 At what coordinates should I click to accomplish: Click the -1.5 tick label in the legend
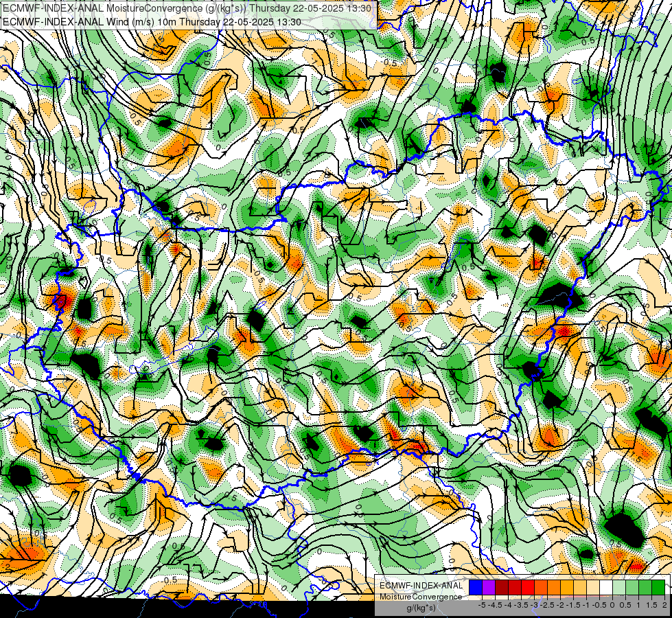(x=573, y=605)
